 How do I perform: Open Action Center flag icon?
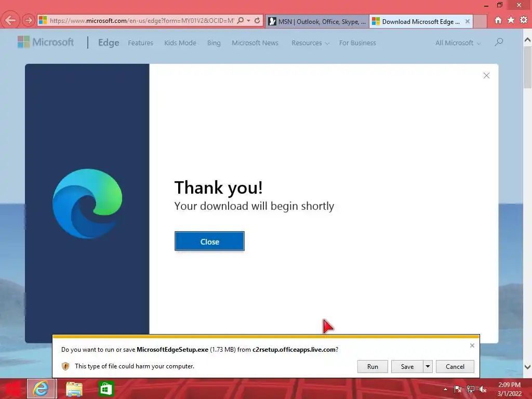(458, 389)
